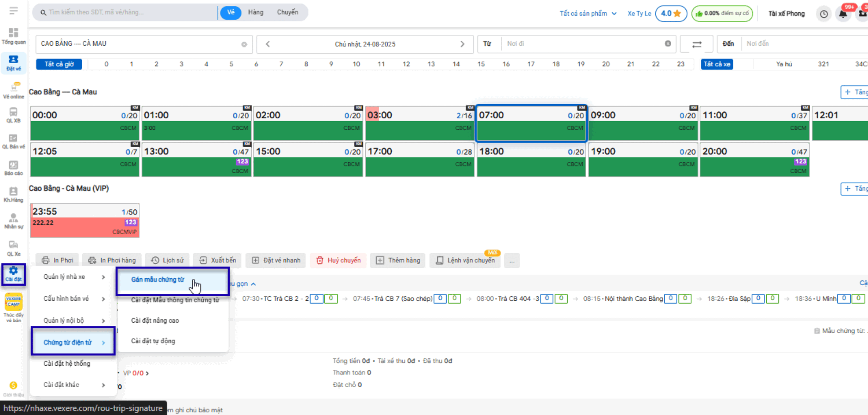Select the Tất cả giờ filter
The height and width of the screenshot is (415, 868).
point(59,64)
